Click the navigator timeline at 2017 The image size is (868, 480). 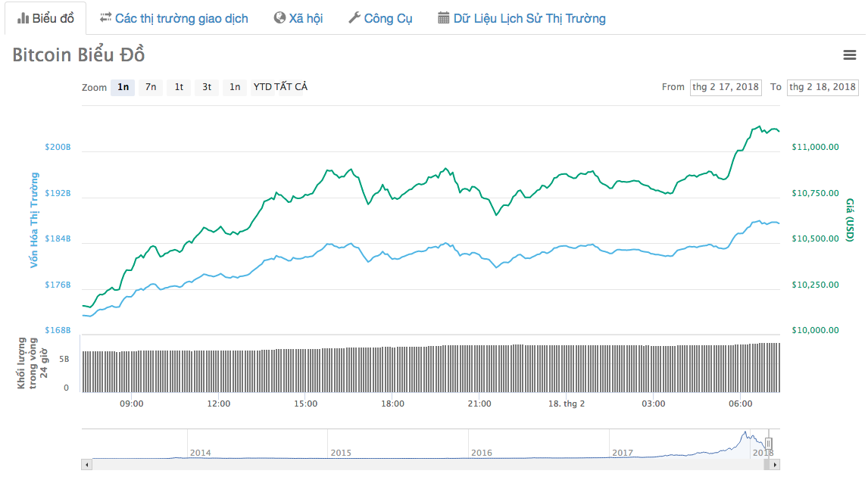(x=622, y=453)
